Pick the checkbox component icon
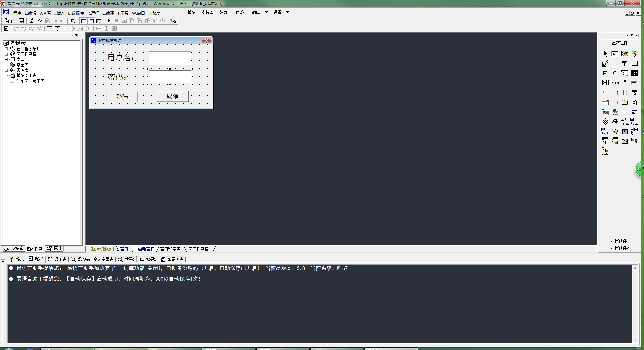This screenshot has height=350, width=644. (605, 73)
